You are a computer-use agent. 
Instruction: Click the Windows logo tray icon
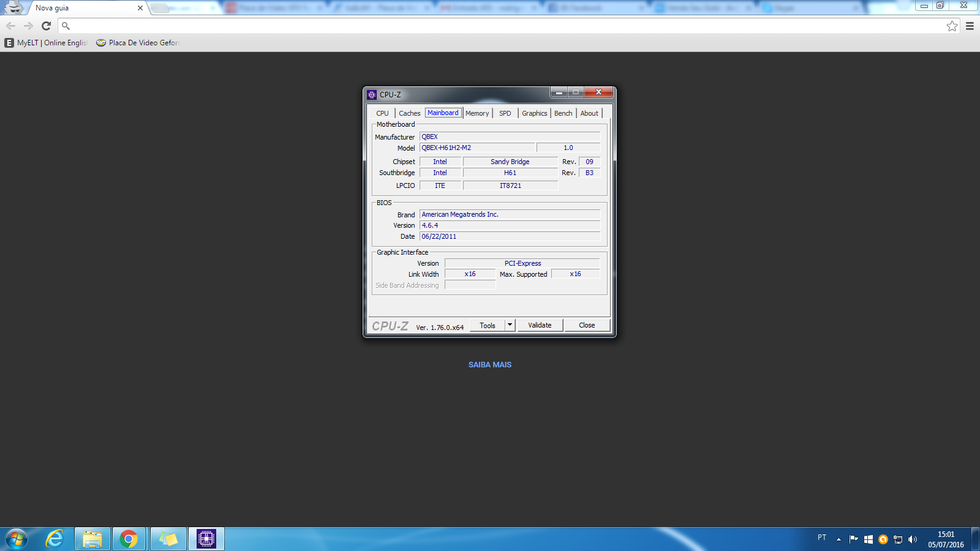pos(868,539)
